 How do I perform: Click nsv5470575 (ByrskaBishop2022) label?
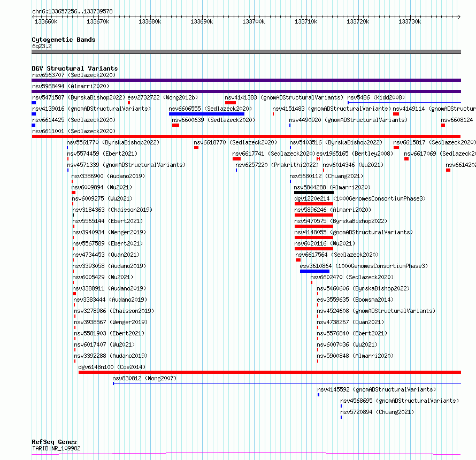click(x=341, y=221)
